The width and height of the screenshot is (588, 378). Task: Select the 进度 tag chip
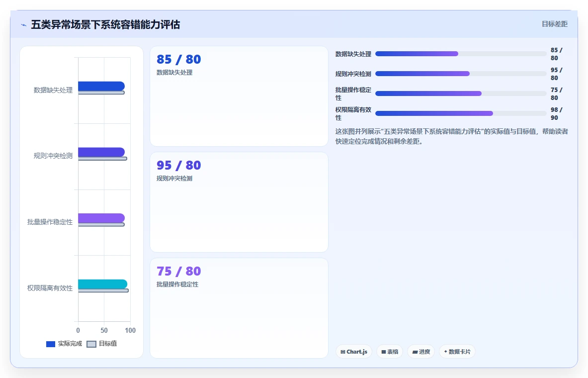click(421, 352)
